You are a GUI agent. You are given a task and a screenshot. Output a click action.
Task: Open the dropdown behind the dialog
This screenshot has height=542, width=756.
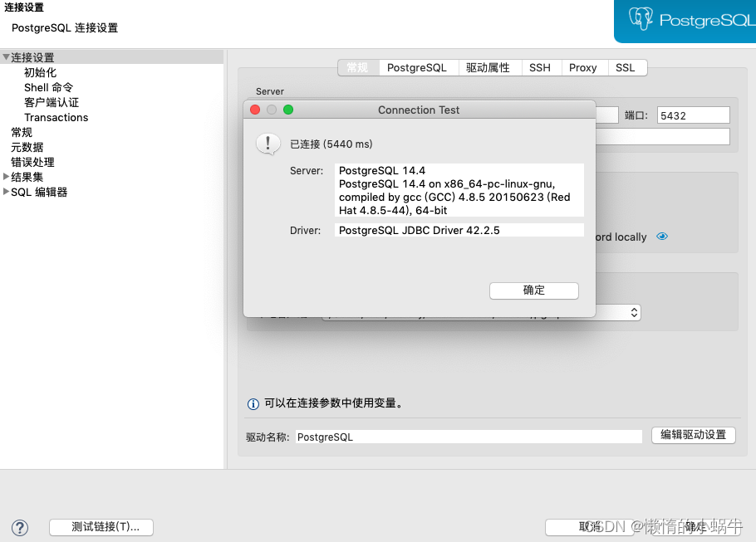pos(634,313)
